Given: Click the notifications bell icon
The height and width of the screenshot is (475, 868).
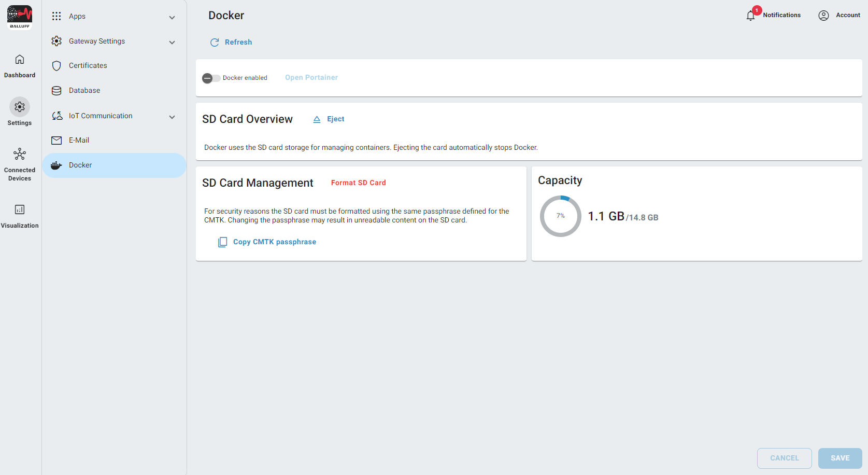Looking at the screenshot, I should [x=750, y=16].
